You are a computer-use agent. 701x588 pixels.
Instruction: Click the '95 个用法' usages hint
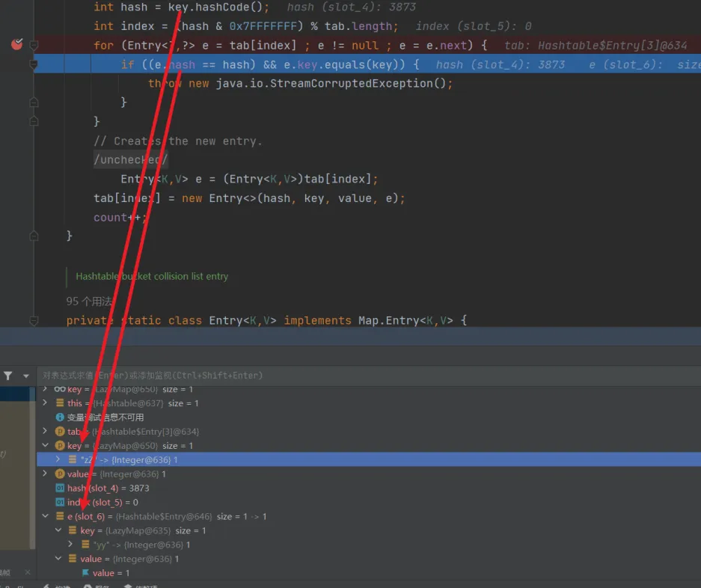click(89, 301)
